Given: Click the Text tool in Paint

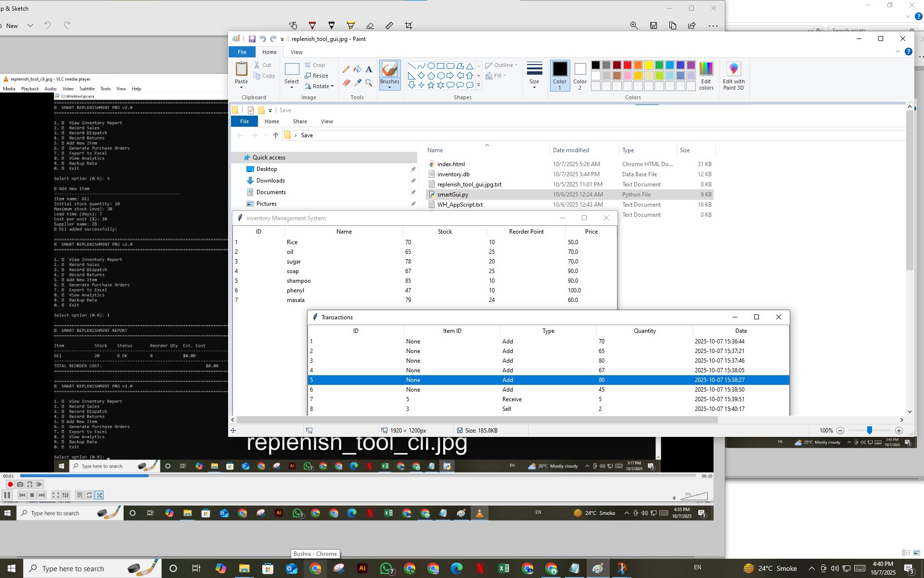Looking at the screenshot, I should pyautogui.click(x=369, y=69).
